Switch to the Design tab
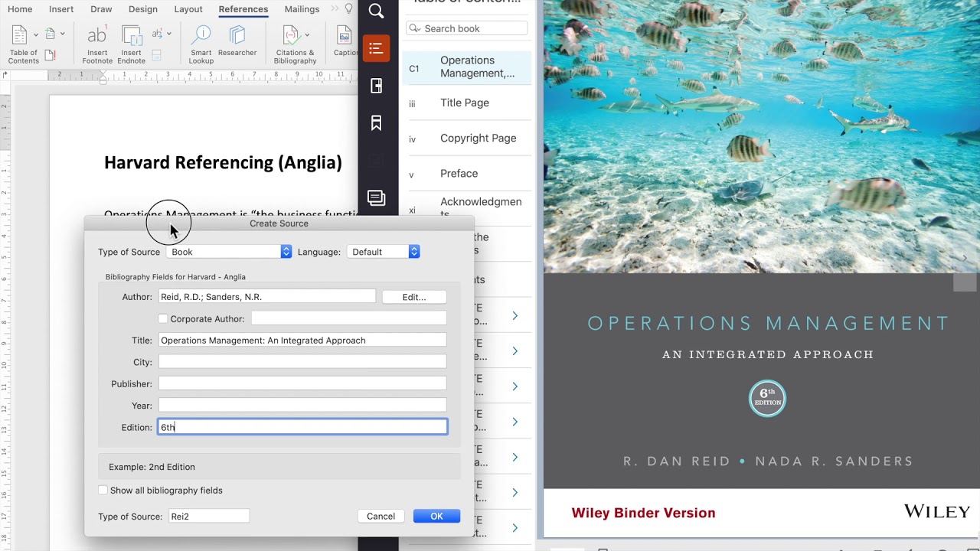This screenshot has width=980, height=551. (x=143, y=9)
